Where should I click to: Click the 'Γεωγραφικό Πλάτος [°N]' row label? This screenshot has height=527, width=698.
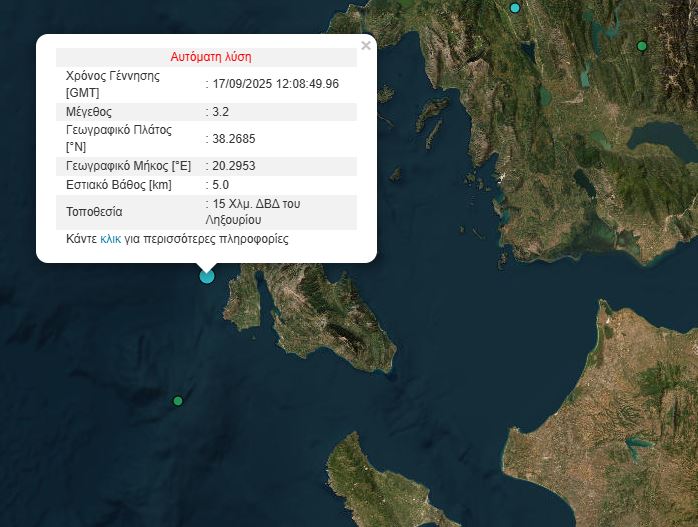point(118,138)
